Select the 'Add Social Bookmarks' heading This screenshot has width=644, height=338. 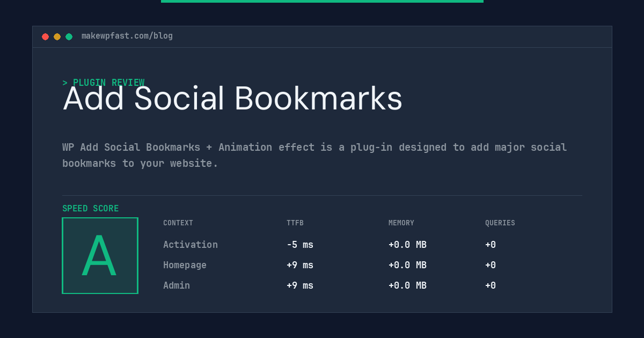(x=232, y=99)
